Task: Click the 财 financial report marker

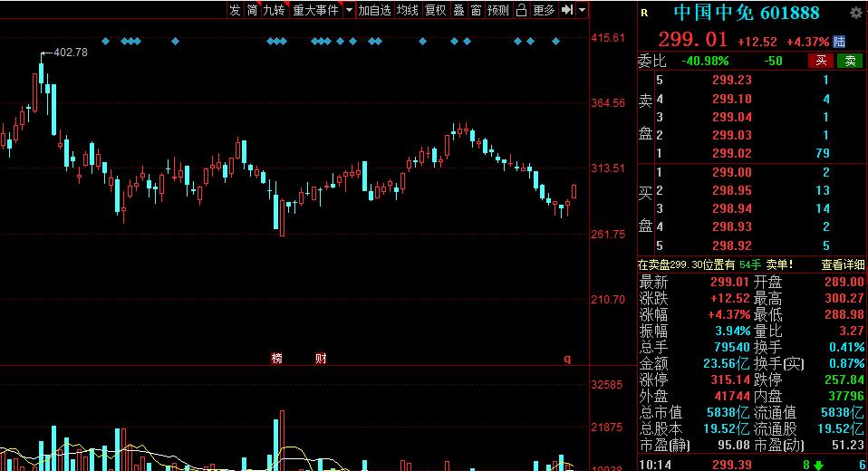Action: coord(321,359)
